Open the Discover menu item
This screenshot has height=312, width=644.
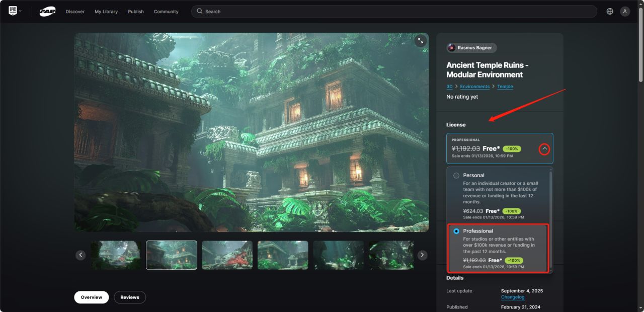point(75,12)
